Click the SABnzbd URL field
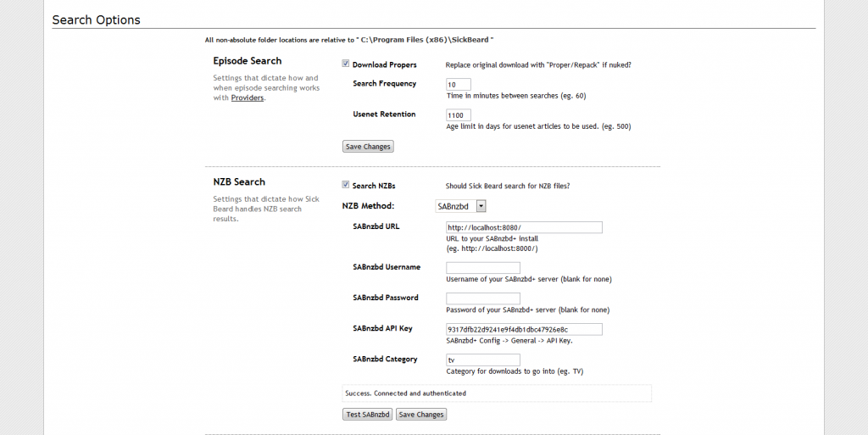The width and height of the screenshot is (868, 435). (x=524, y=227)
